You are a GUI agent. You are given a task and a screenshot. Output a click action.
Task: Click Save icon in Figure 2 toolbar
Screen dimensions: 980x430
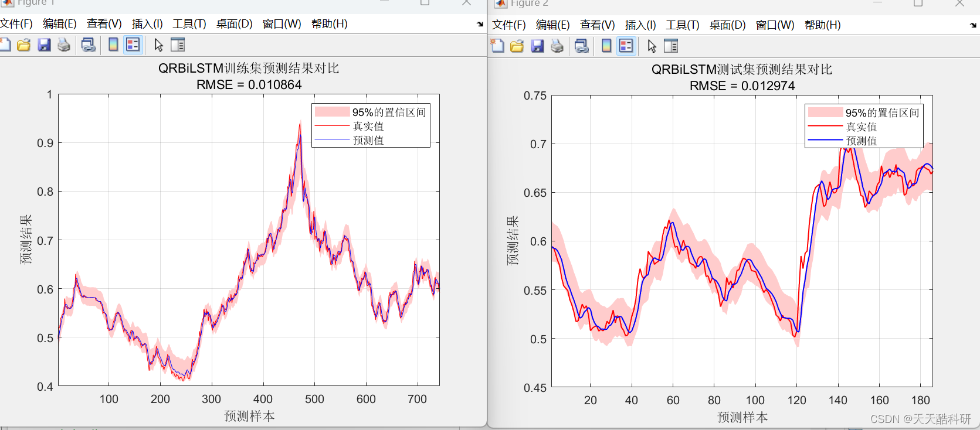point(537,46)
